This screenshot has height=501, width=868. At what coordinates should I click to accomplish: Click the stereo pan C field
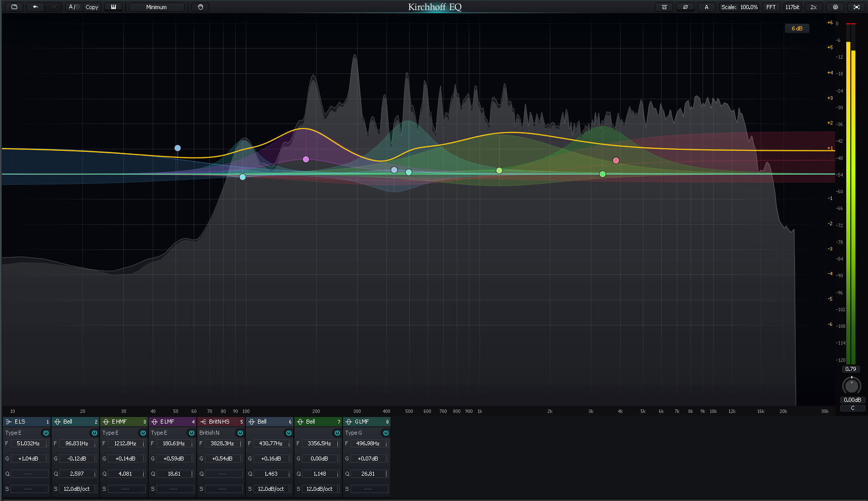click(852, 408)
